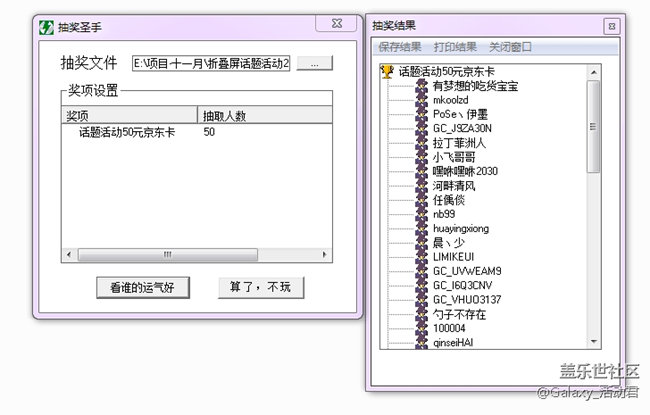
Task: Select winner 拉丁菲洲人 in results
Action: point(459,143)
